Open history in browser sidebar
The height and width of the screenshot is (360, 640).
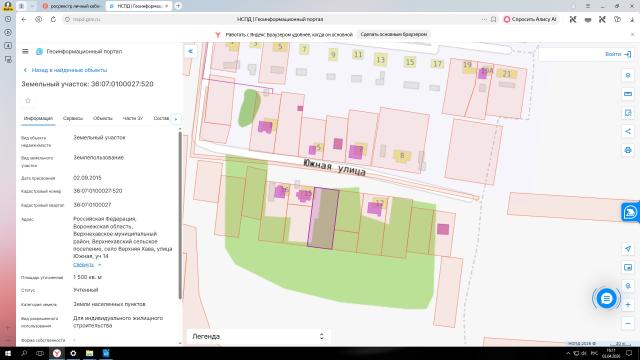click(x=8, y=19)
